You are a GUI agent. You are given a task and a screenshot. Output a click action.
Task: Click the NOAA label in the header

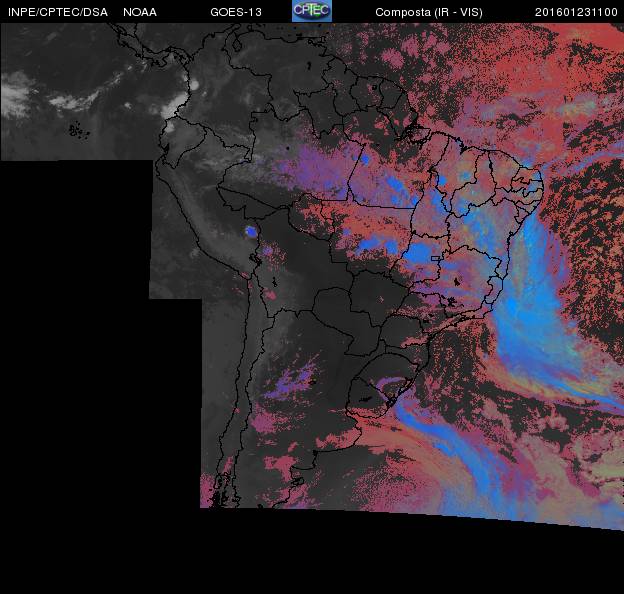(140, 12)
